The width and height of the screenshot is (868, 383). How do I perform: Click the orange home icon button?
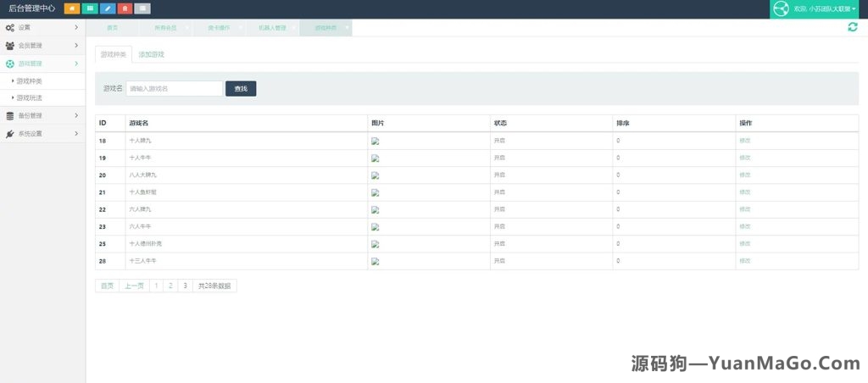click(x=72, y=8)
